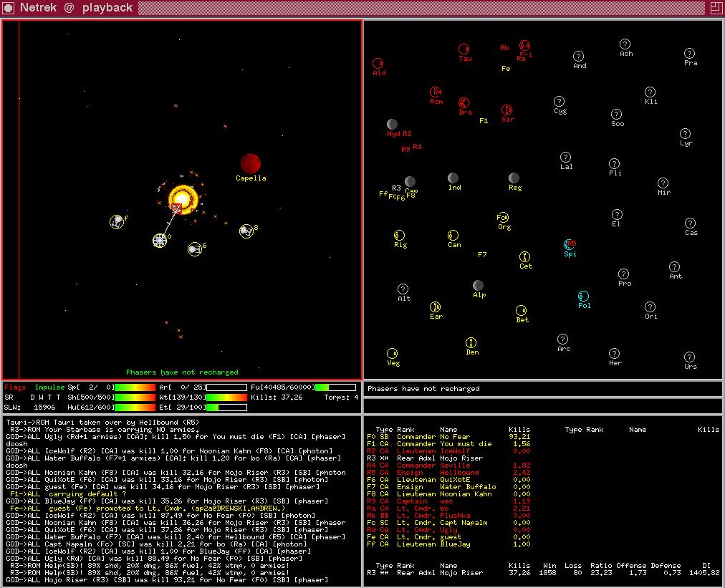725x588 pixels.
Task: Click the shield strength bar in dashboard
Action: [135, 397]
